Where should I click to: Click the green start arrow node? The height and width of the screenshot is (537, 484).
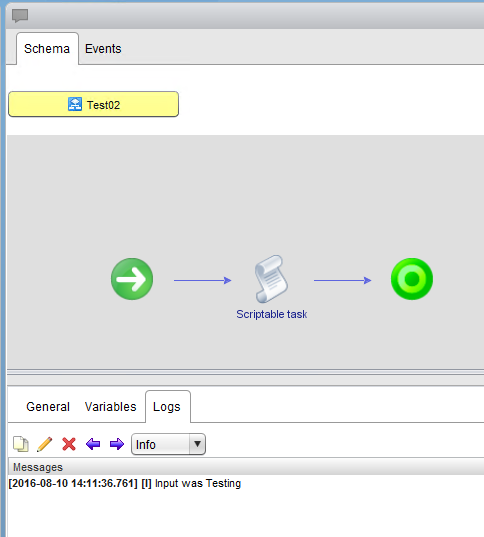[132, 279]
